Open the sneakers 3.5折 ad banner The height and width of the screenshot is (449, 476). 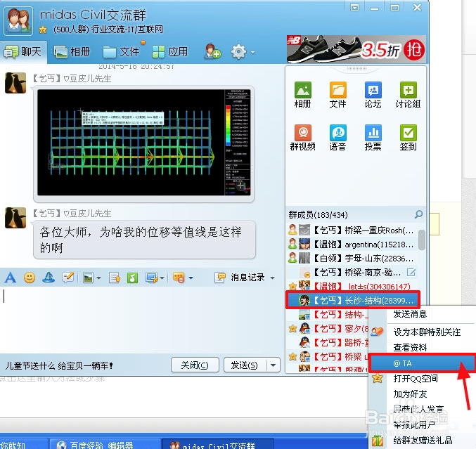click(x=356, y=49)
